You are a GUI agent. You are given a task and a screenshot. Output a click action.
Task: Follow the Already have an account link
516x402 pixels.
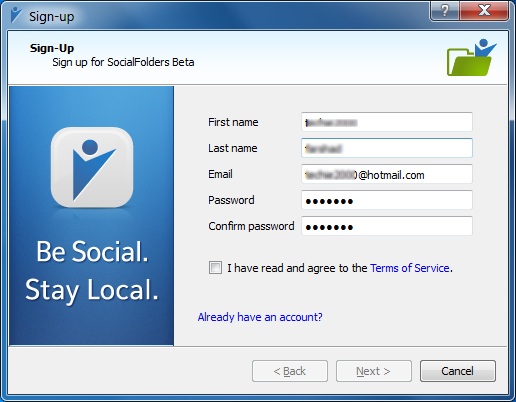(260, 317)
